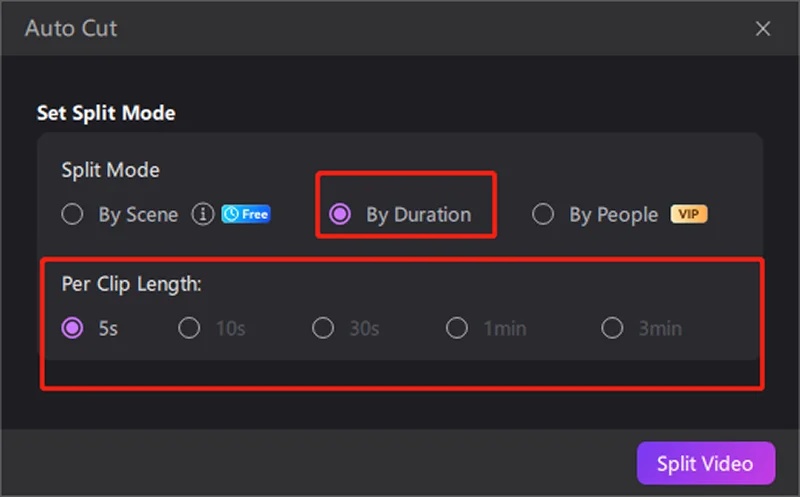This screenshot has height=497, width=800.
Task: Enable the By People radio button
Action: click(x=543, y=214)
